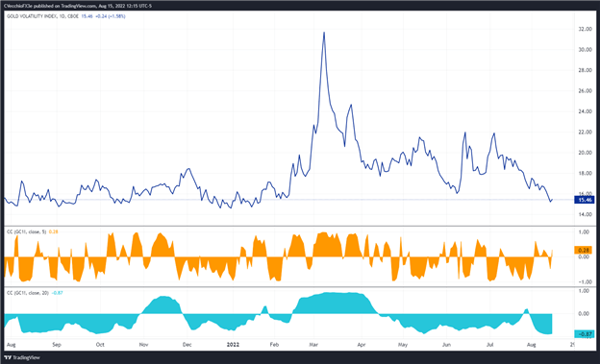Select the 'CC (GC1!, close, 5)' indicator legend
Viewport: 600px width, 364px height.
[x=27, y=231]
